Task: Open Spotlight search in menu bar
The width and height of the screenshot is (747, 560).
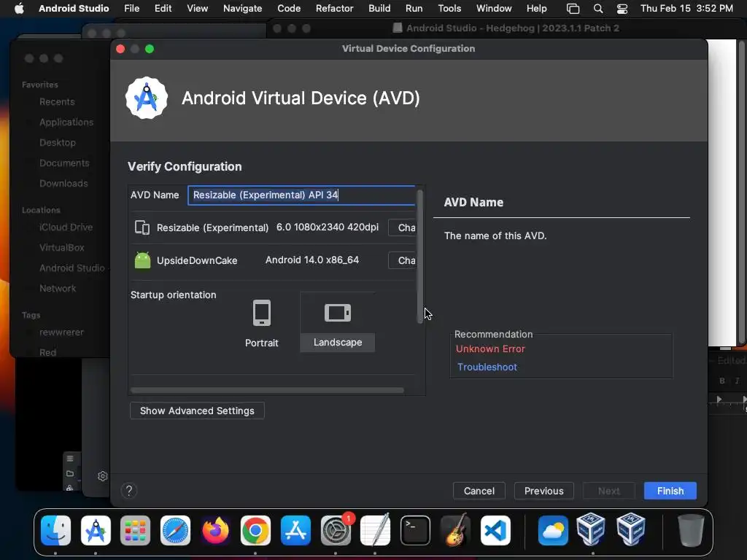Action: click(x=598, y=8)
